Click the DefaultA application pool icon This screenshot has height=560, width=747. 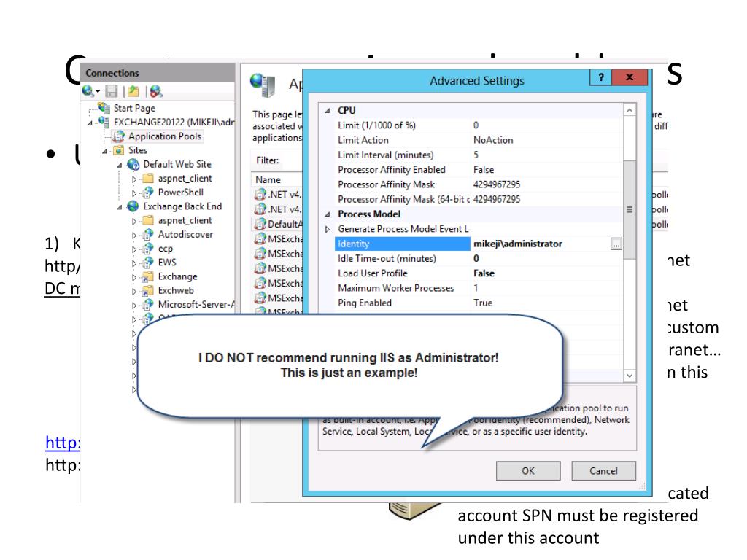[260, 224]
